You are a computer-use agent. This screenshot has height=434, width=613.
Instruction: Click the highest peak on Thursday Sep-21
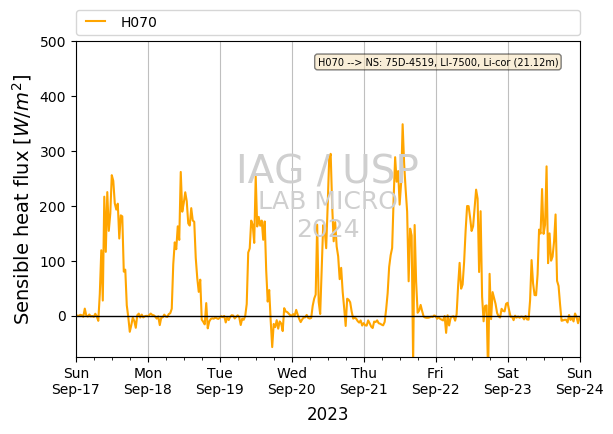click(402, 125)
